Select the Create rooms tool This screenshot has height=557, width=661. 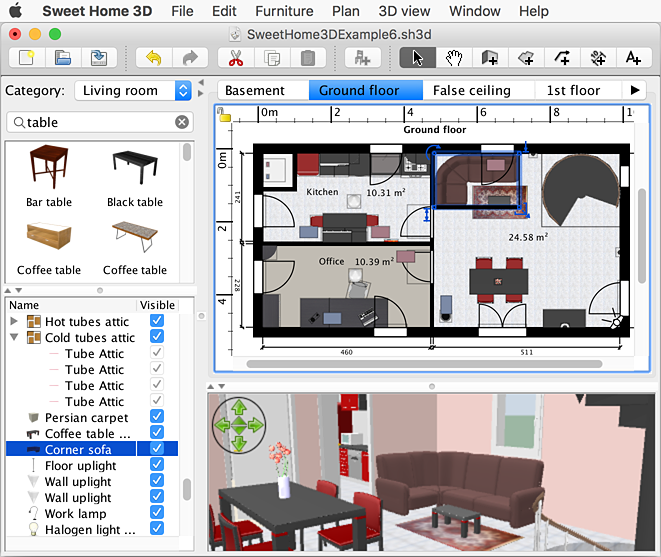tap(526, 58)
